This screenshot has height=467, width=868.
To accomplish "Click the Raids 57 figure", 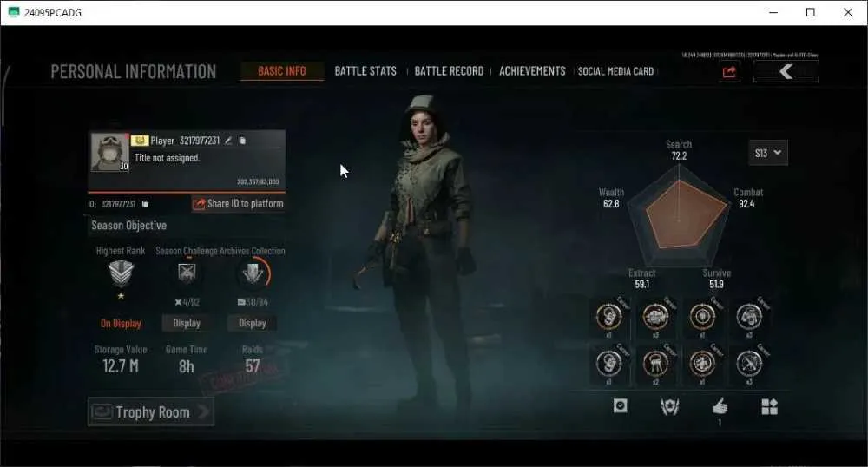I will [253, 365].
